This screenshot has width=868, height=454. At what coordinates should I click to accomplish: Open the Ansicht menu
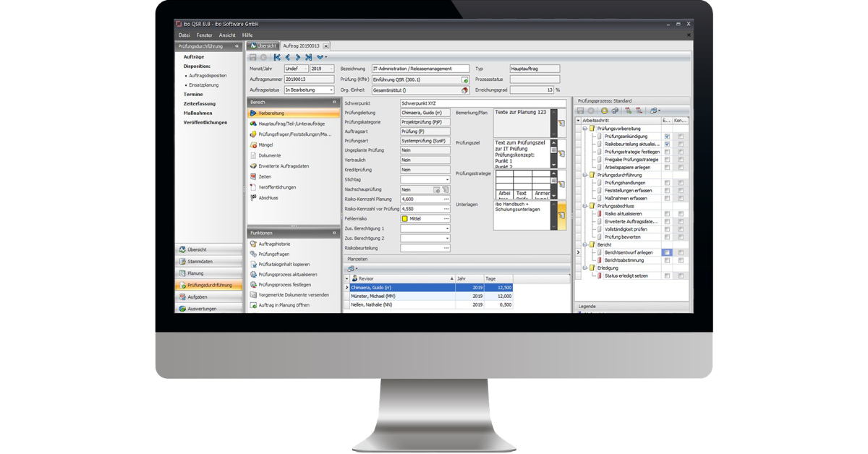(227, 35)
